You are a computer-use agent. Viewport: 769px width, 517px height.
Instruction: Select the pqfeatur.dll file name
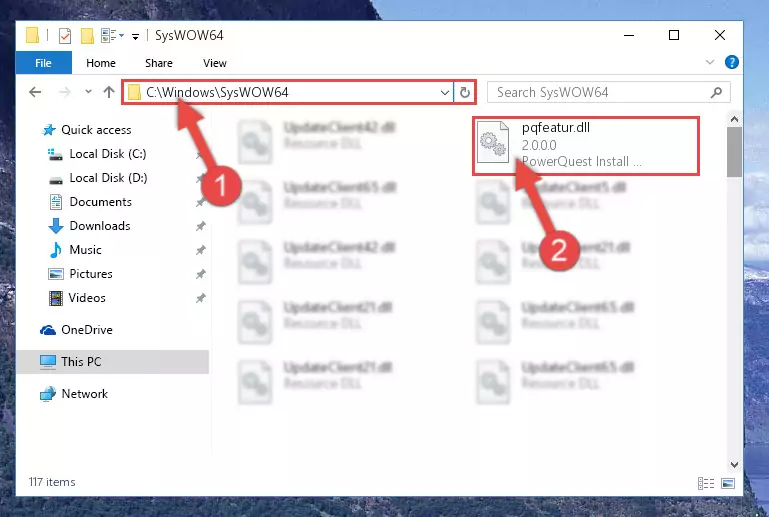(556, 128)
